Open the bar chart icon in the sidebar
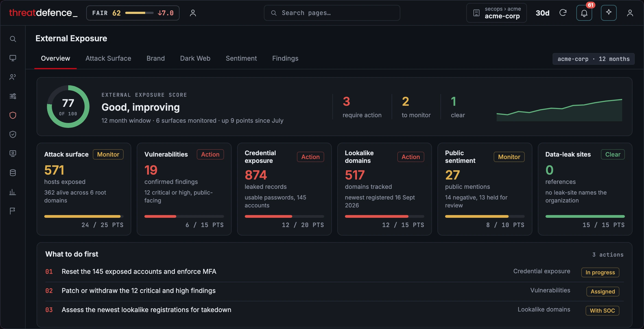 coord(13,192)
